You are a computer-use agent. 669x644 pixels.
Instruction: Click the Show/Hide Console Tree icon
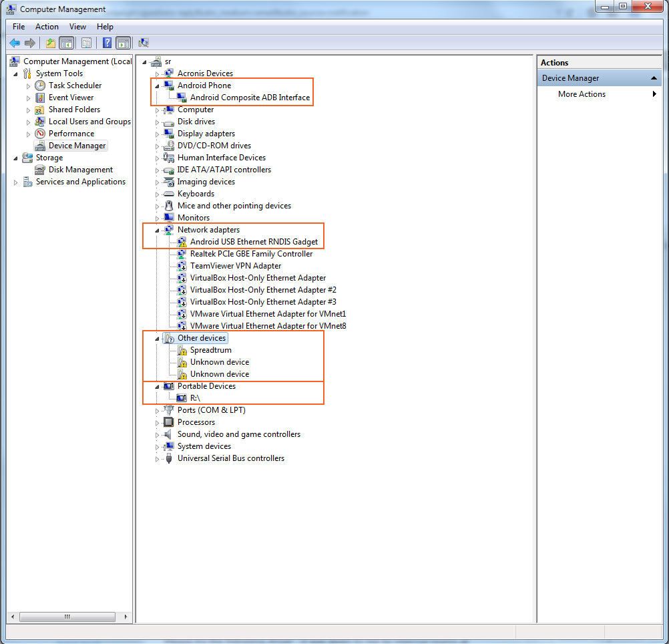tap(67, 43)
